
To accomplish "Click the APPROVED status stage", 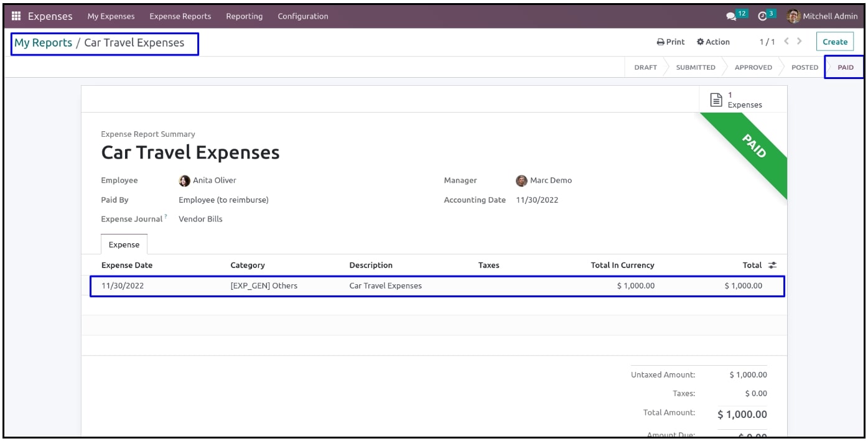I will coord(753,67).
